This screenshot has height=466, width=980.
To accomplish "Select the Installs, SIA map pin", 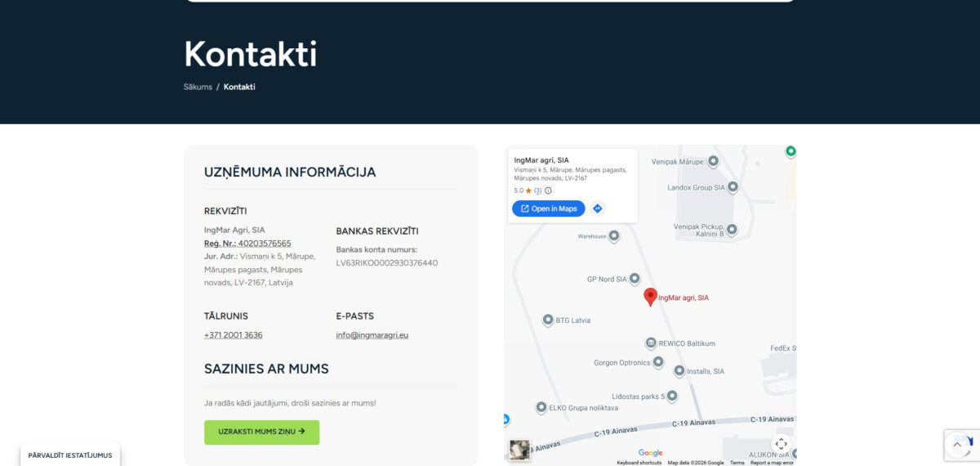I will (679, 371).
